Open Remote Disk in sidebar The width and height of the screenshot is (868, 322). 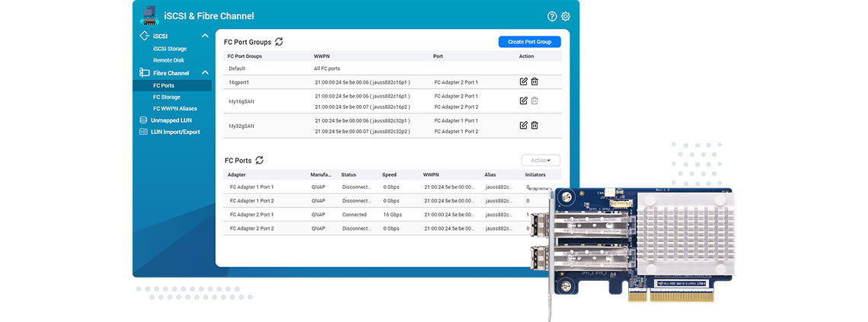168,60
